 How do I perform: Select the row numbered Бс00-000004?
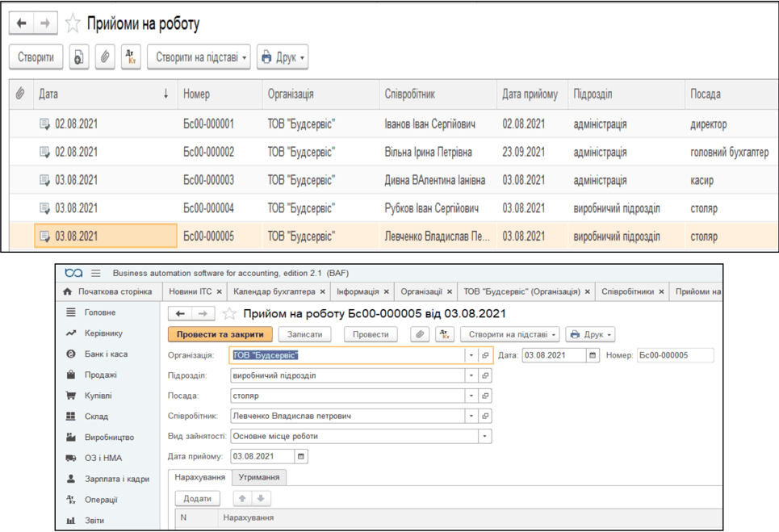pos(393,208)
